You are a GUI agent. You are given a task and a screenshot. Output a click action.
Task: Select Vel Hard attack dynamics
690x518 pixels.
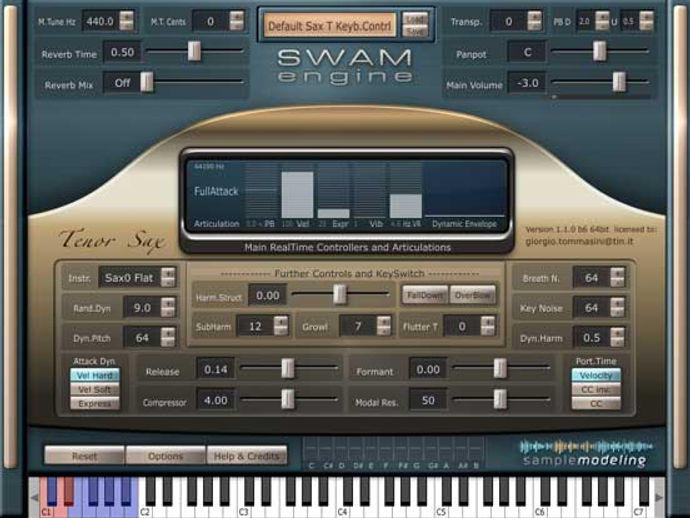pyautogui.click(x=95, y=375)
